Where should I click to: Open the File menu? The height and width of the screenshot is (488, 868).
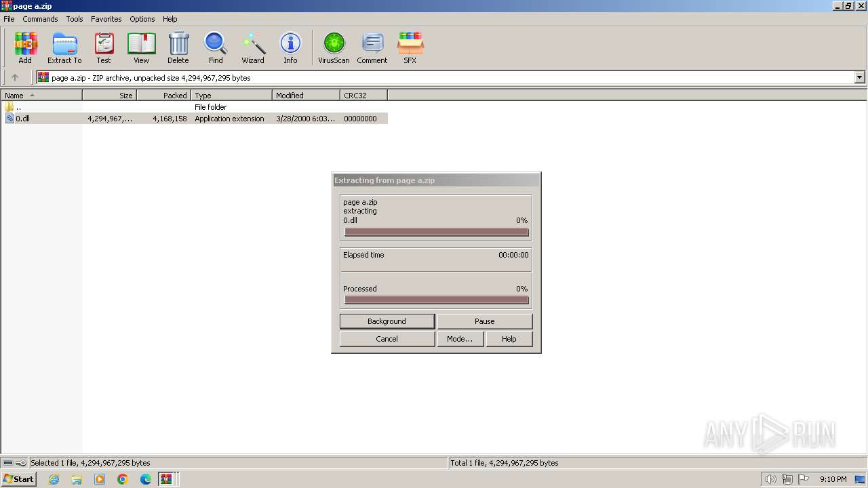[9, 19]
